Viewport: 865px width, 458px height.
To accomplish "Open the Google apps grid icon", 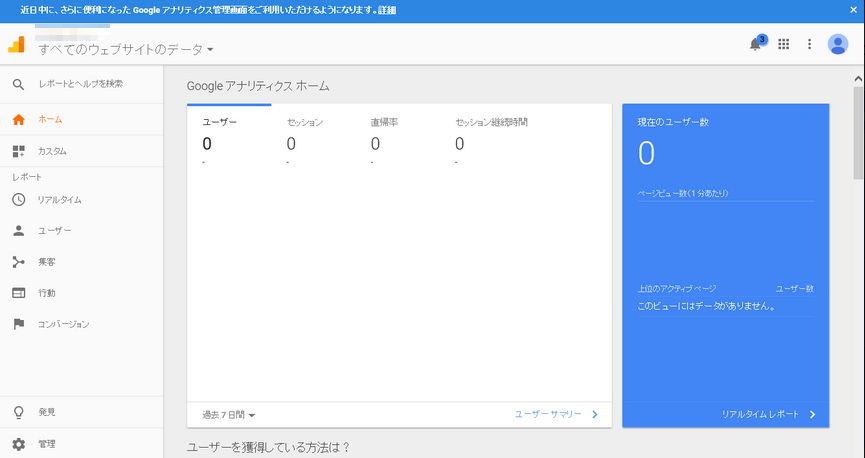I will click(783, 44).
